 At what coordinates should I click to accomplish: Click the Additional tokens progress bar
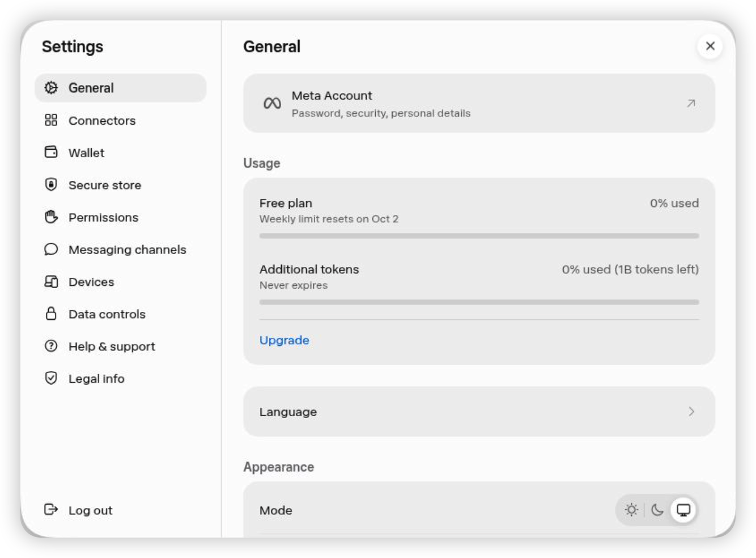(479, 302)
